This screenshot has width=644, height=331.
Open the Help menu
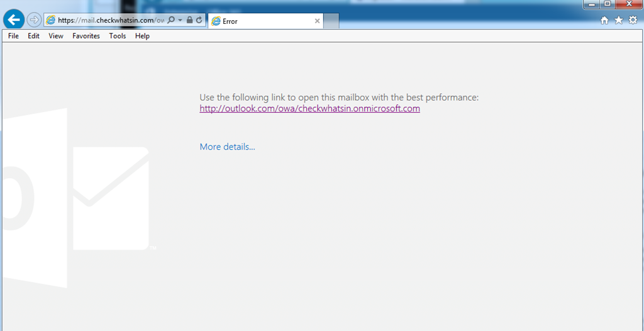click(x=142, y=36)
